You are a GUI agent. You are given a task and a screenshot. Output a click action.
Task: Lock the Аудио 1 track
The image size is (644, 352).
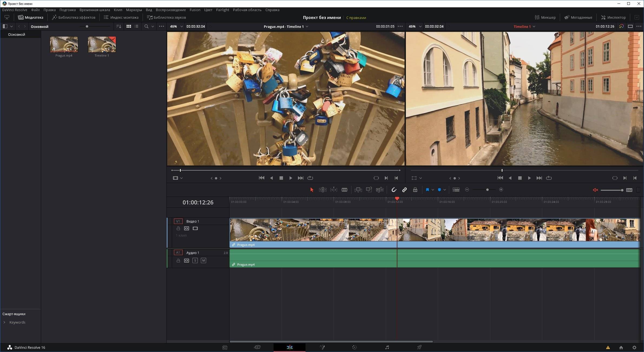point(178,260)
